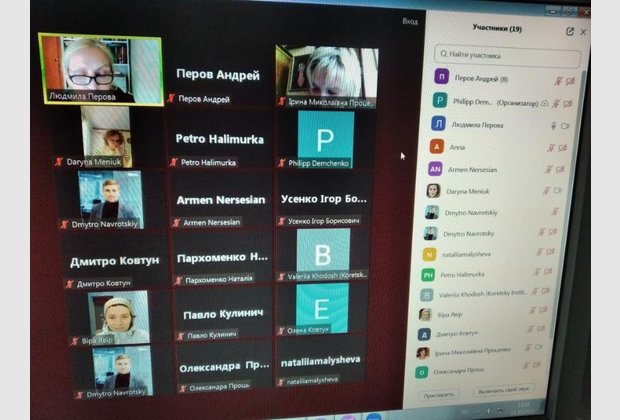620x420 pixels.
Task: Click muted mic icon in Anna row
Action: [551, 148]
